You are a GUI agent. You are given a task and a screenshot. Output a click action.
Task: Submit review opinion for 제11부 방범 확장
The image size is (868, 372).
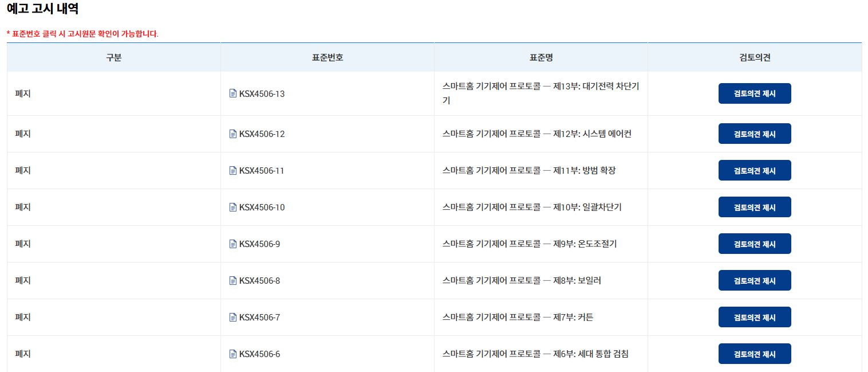(x=754, y=170)
